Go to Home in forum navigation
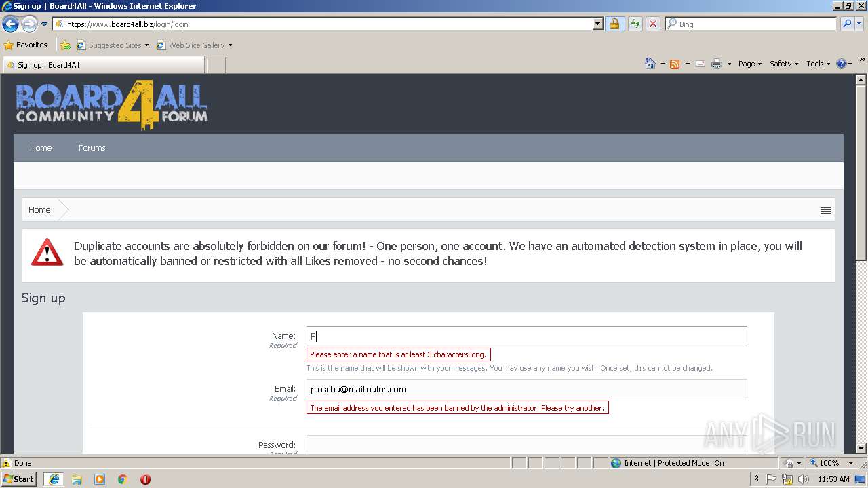Image resolution: width=868 pixels, height=488 pixels. [41, 148]
